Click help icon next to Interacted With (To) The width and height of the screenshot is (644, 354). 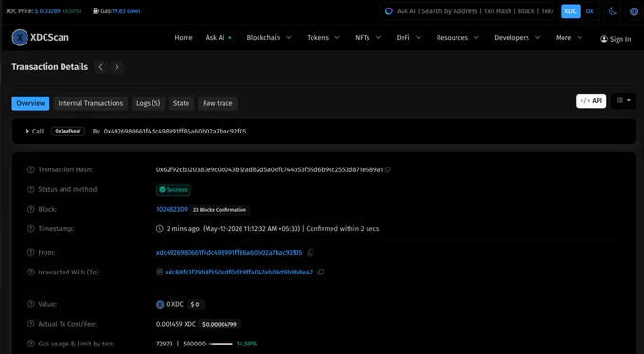(x=31, y=272)
